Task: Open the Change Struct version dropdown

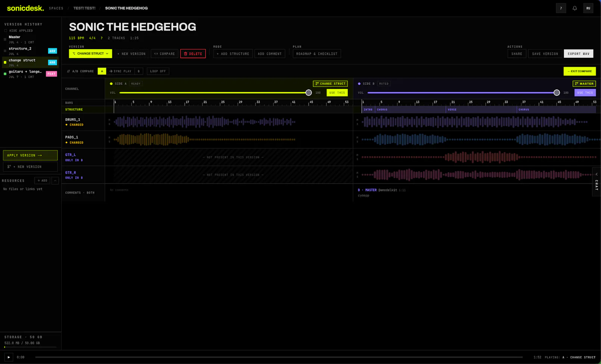Action: 91,54
